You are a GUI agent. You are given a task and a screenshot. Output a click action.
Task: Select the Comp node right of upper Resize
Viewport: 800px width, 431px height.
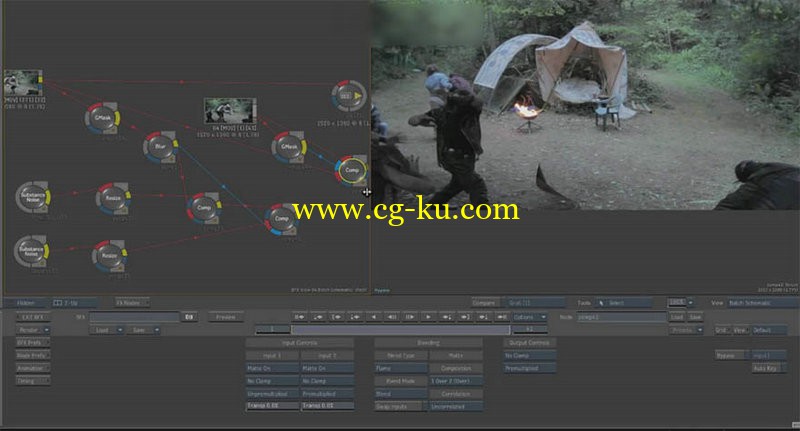[x=204, y=208]
